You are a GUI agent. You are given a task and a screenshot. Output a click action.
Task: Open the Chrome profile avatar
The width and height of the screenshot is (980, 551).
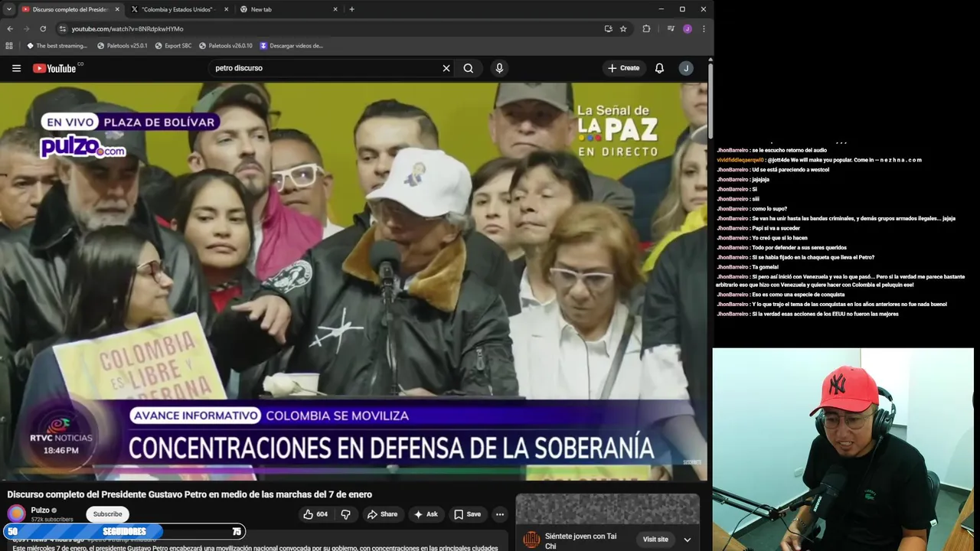tap(688, 29)
